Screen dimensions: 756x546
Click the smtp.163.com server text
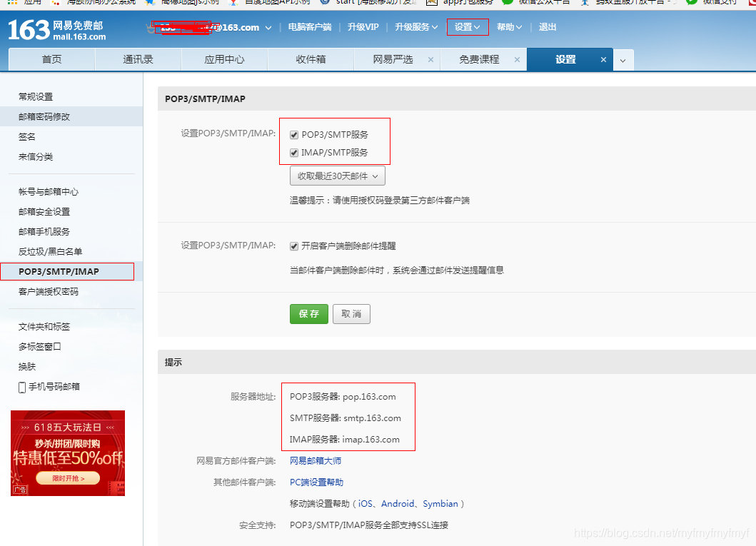pyautogui.click(x=372, y=418)
